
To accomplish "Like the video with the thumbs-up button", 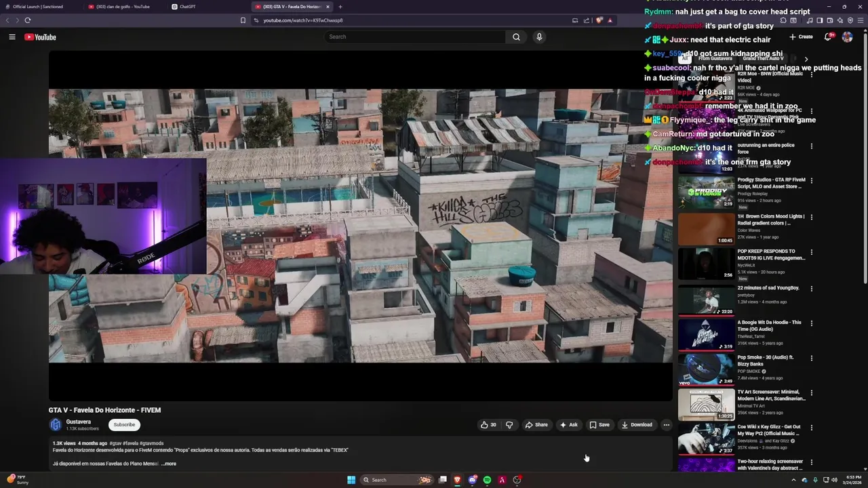I will pos(488,425).
